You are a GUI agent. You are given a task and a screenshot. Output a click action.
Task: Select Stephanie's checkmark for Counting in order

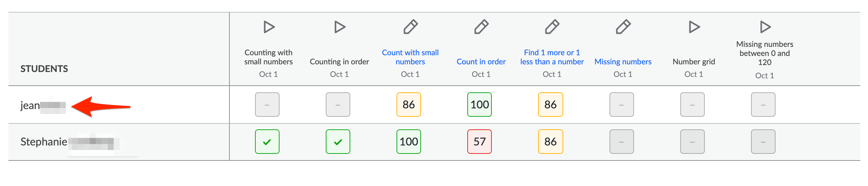(338, 142)
